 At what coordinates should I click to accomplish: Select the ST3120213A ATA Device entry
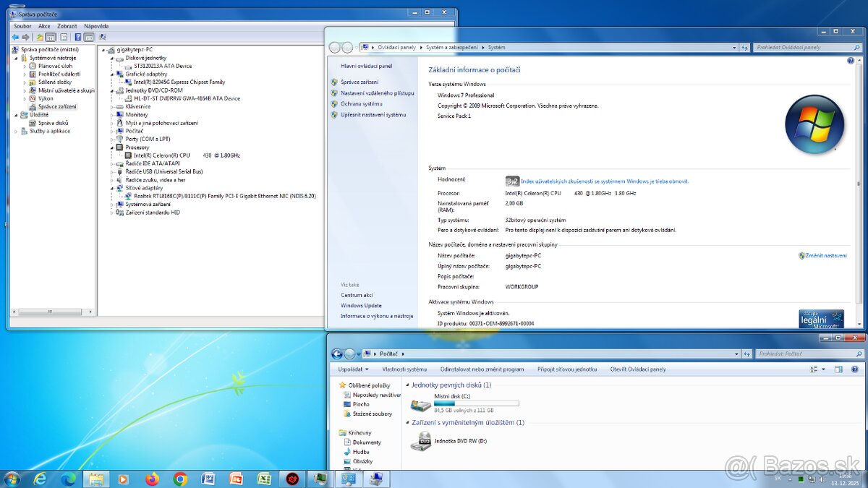coord(158,66)
